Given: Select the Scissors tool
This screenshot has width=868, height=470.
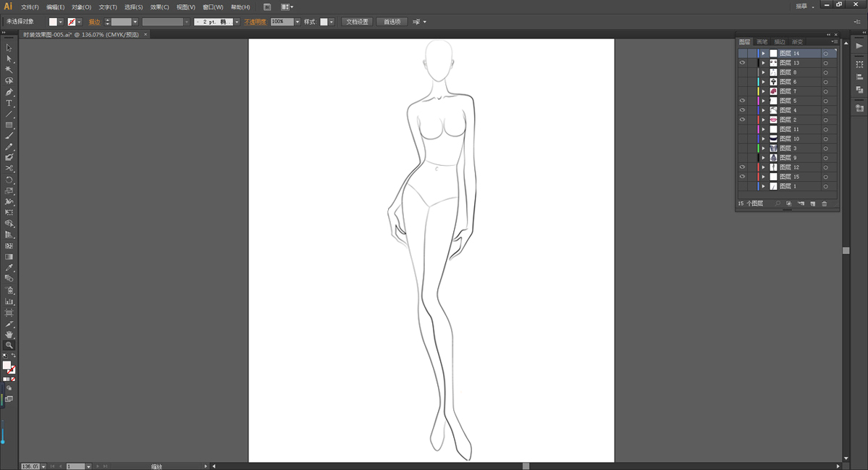Looking at the screenshot, I should [x=9, y=168].
